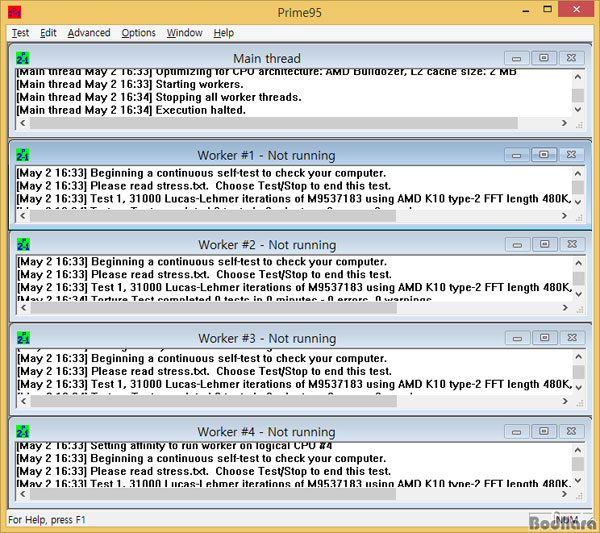This screenshot has height=533, width=600.
Task: Click scroll up arrow in Main thread log
Action: 578,77
